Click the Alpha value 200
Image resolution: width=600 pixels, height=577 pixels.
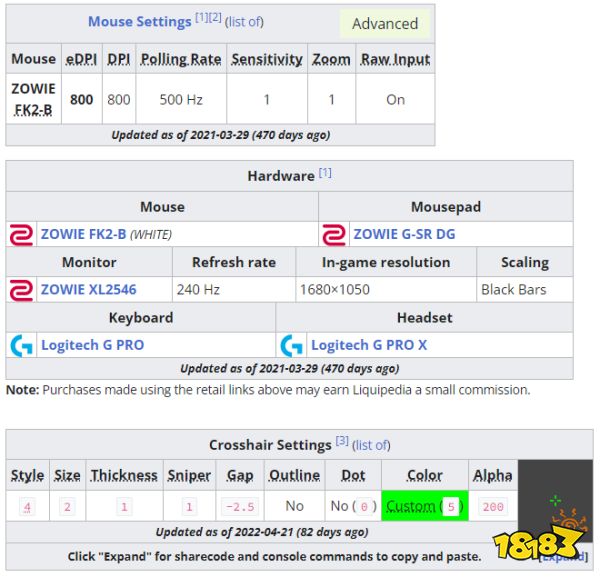[493, 507]
